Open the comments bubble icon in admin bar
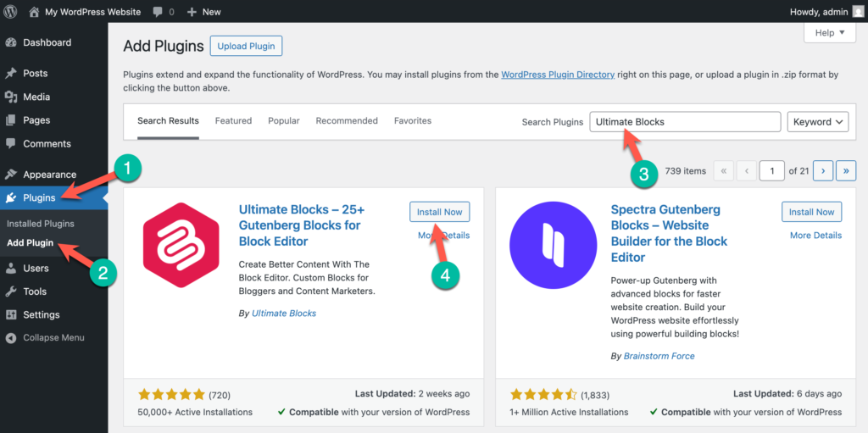 [158, 12]
